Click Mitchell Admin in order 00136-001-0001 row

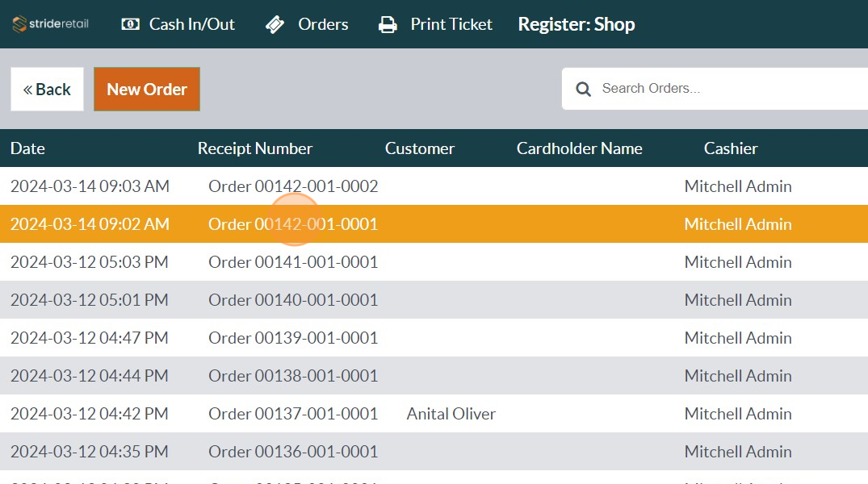click(738, 452)
